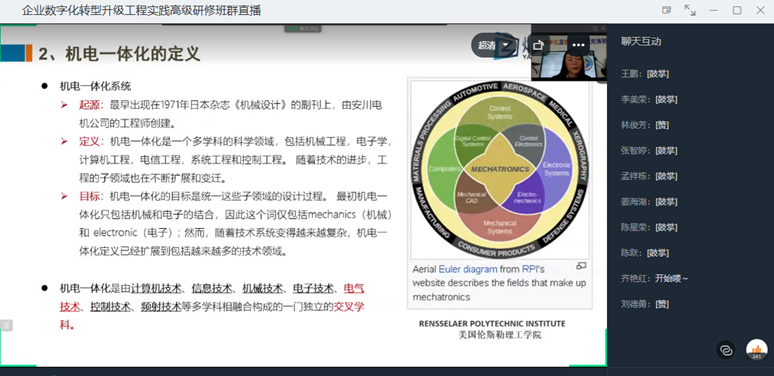
Task: Click the sidebar handle icon at left edge
Action: click(x=6, y=325)
